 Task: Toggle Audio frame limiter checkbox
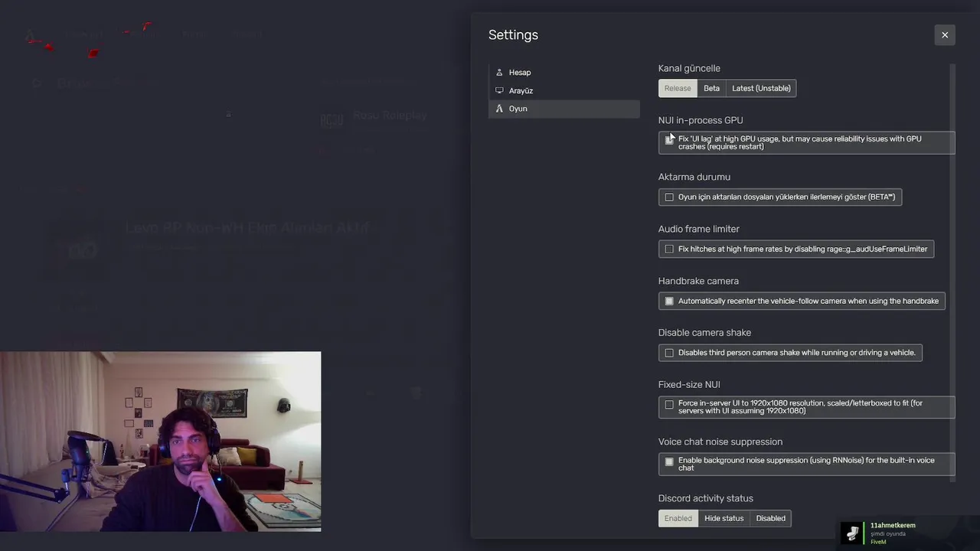coord(669,249)
